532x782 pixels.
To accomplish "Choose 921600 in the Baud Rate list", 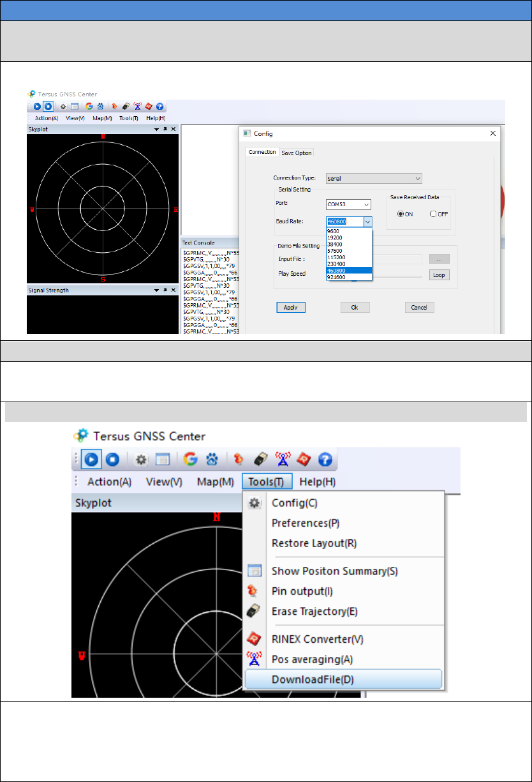I will [x=349, y=277].
